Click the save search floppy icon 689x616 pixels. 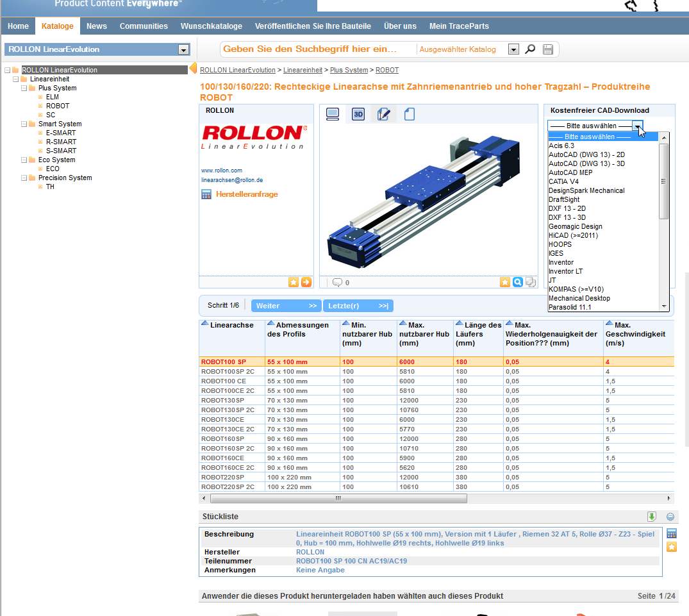[547, 49]
